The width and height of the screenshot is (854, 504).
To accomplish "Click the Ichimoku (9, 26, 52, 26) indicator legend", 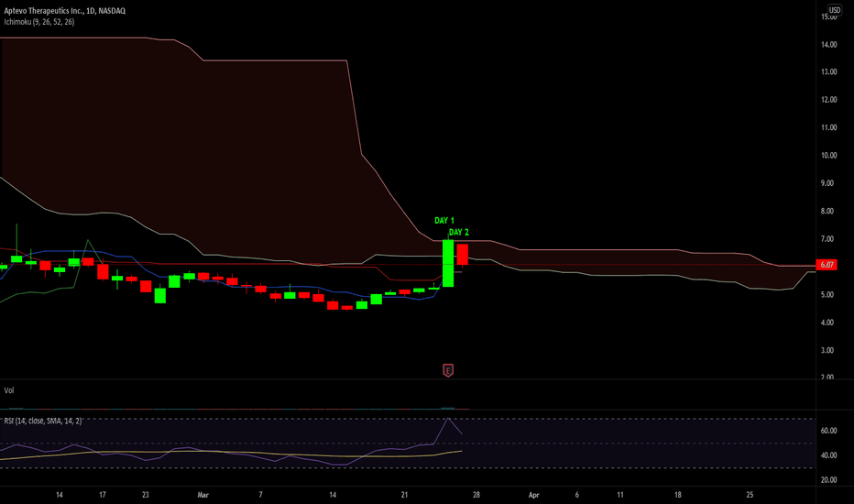I will coord(39,22).
